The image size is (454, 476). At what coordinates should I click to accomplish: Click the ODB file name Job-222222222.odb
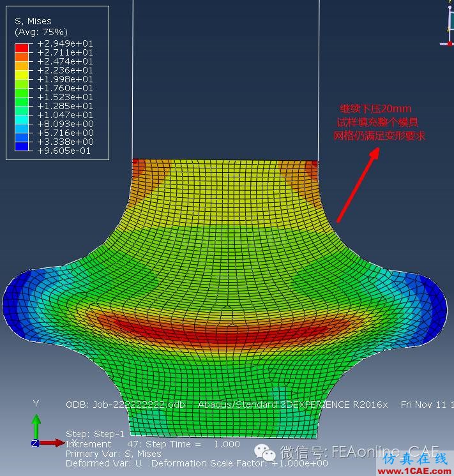pyautogui.click(x=125, y=405)
